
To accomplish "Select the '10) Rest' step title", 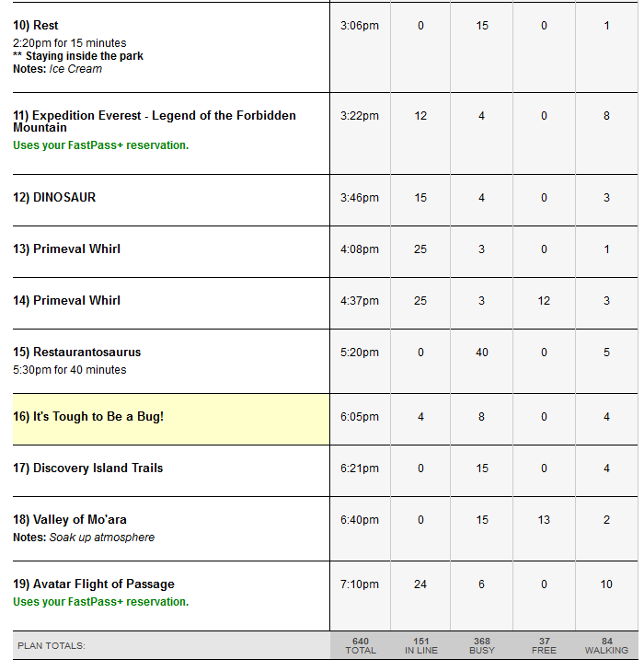I will click(36, 25).
